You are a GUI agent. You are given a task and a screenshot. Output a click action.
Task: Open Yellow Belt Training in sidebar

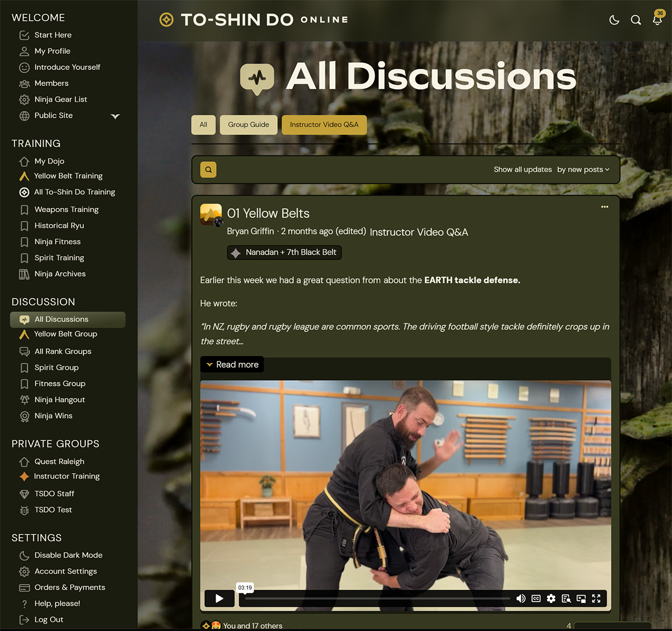[68, 175]
